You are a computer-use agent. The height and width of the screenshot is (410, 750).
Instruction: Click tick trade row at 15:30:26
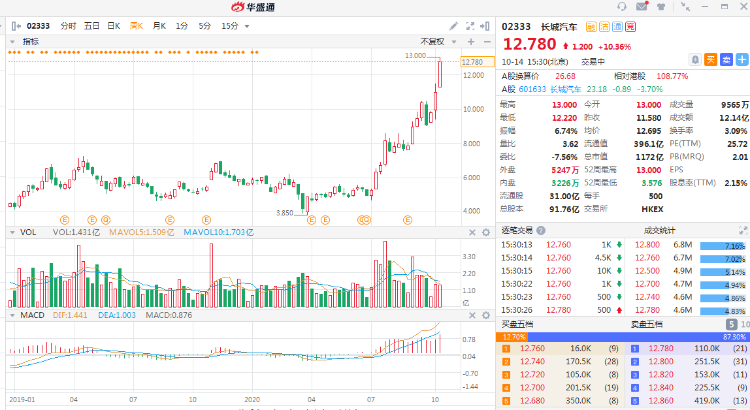click(x=562, y=310)
